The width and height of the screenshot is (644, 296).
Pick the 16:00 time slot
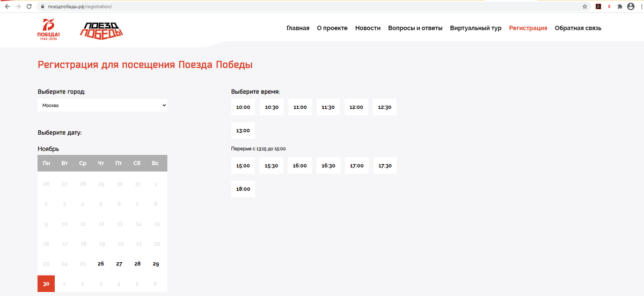(x=299, y=166)
